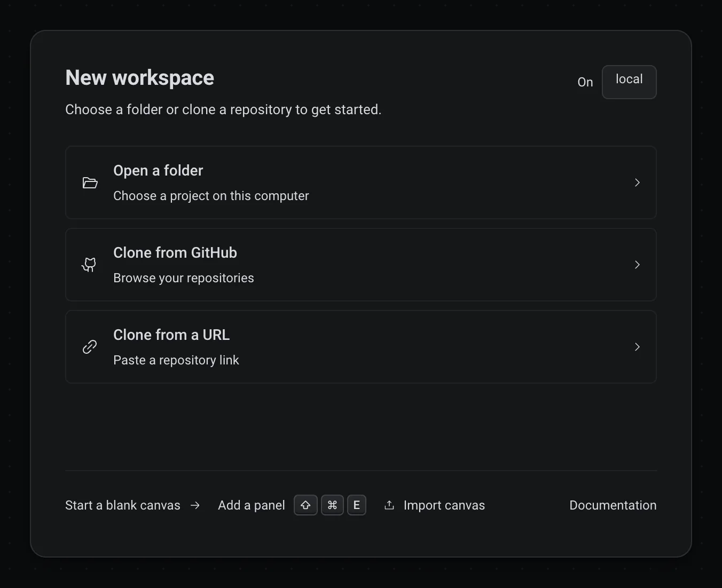Select Clone from GitHub option

360,265
